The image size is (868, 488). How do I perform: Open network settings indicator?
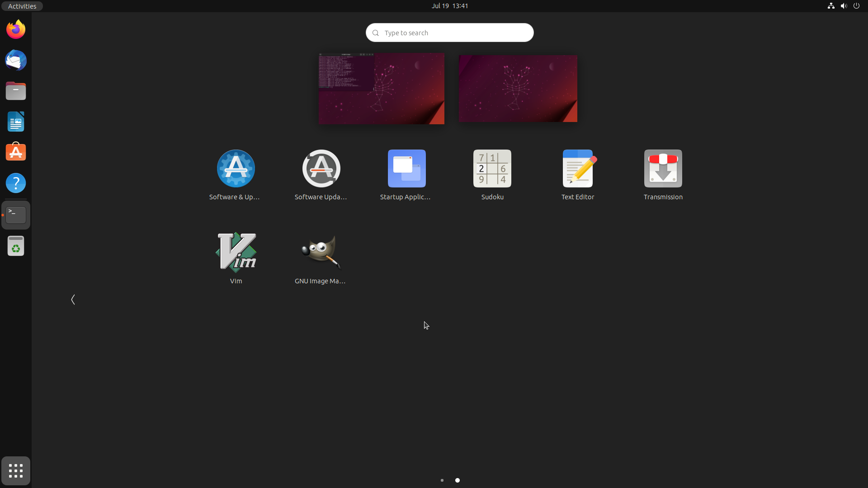831,6
